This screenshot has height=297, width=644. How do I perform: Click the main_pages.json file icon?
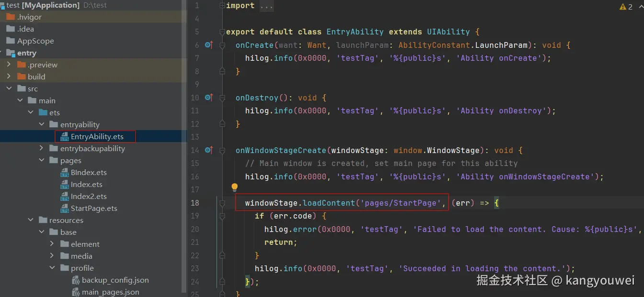click(x=76, y=292)
